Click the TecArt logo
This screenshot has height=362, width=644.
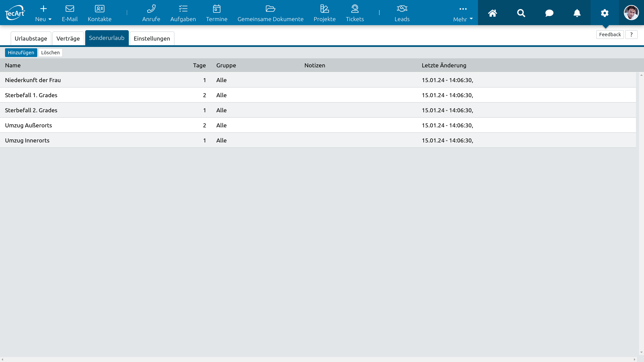click(15, 13)
